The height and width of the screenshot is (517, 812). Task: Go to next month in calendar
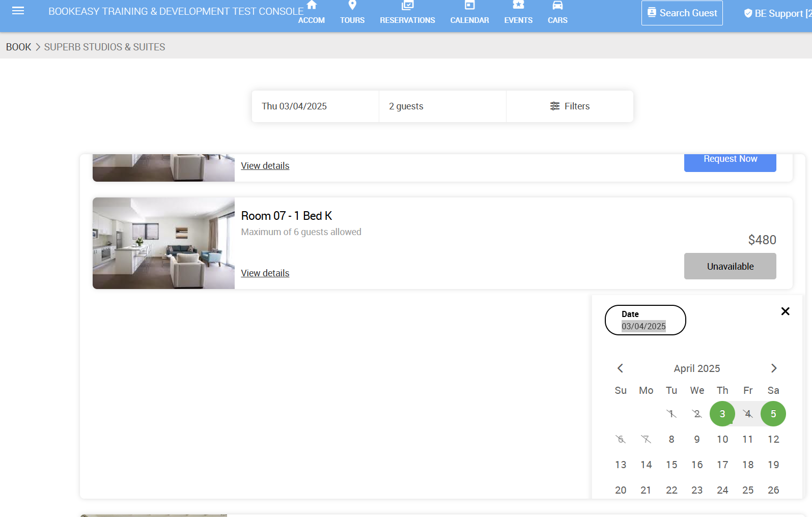(x=774, y=368)
